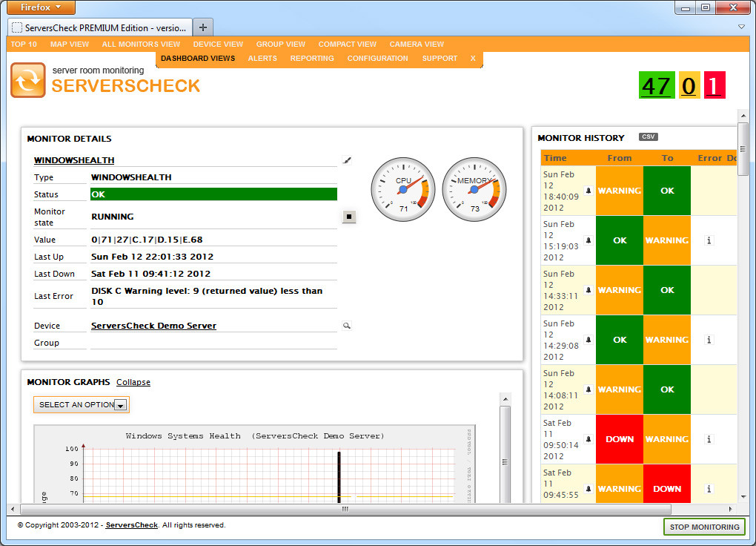Image resolution: width=756 pixels, height=546 pixels.
Task: Click the CPU gauge dial
Action: pos(403,189)
